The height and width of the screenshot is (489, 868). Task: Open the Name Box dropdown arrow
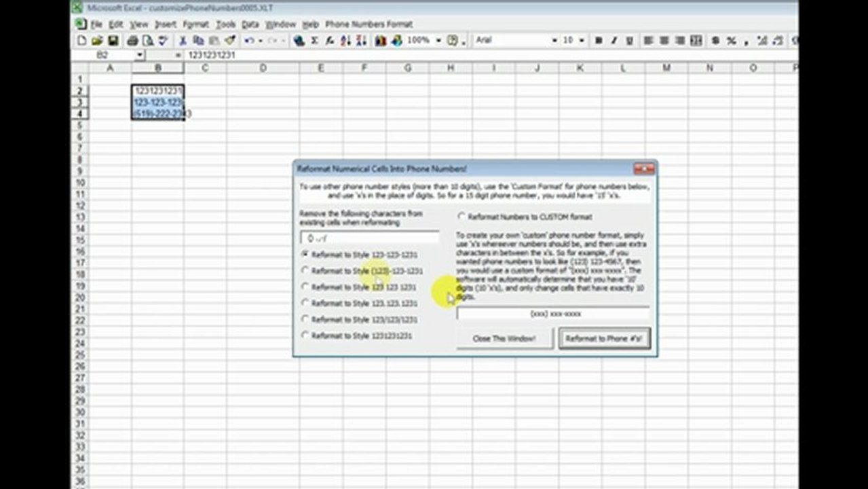tap(140, 54)
